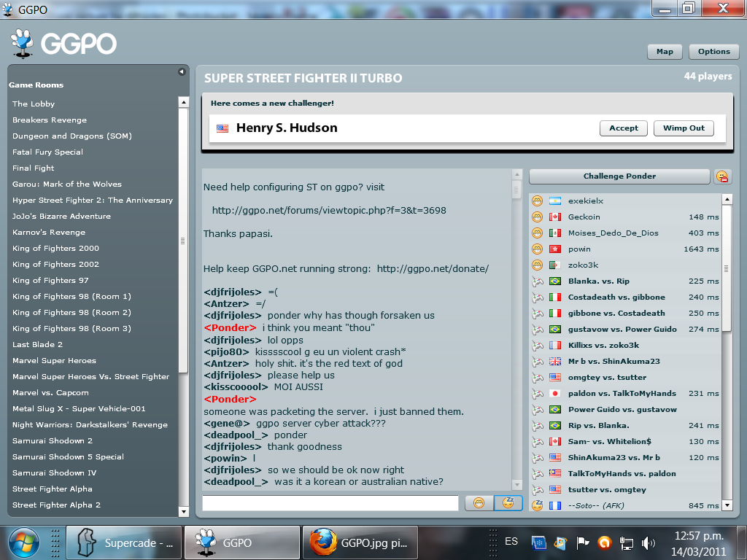
Task: Click the player list scrollbar down arrow
Action: [x=727, y=505]
